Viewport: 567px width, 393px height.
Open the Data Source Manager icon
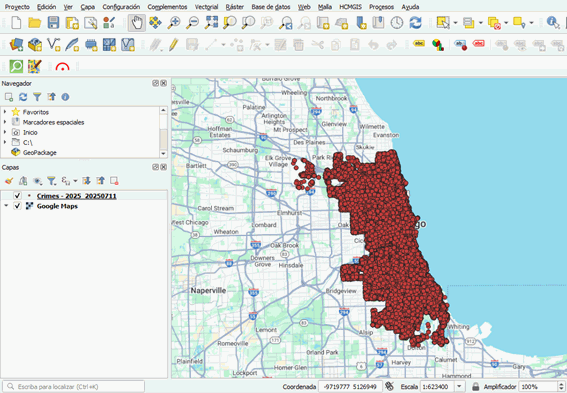tap(16, 45)
